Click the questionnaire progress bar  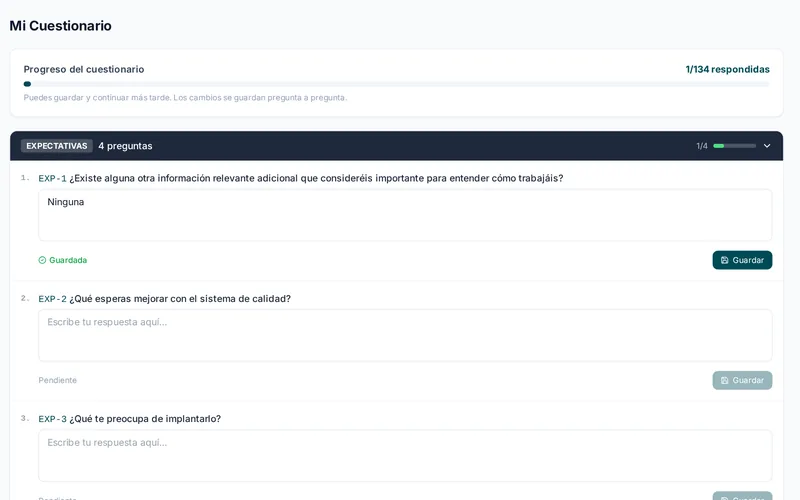coord(396,84)
